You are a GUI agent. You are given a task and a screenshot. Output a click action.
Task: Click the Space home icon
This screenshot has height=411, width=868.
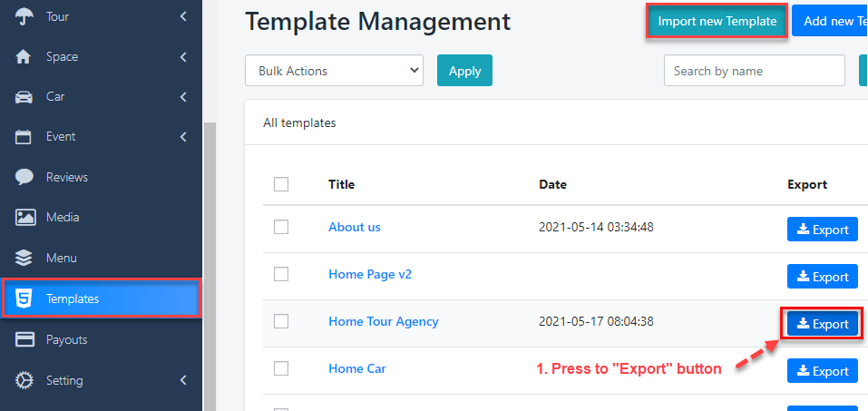[24, 56]
